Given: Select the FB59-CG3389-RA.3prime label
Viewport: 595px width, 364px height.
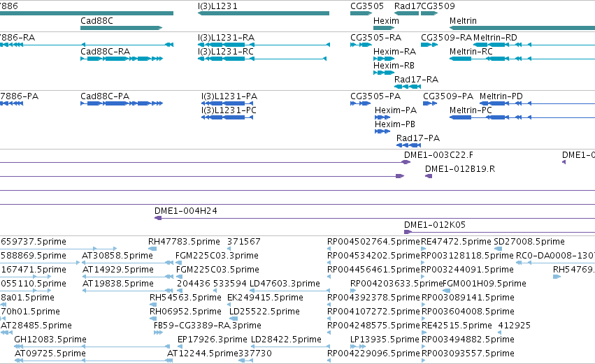Looking at the screenshot, I should tap(208, 326).
